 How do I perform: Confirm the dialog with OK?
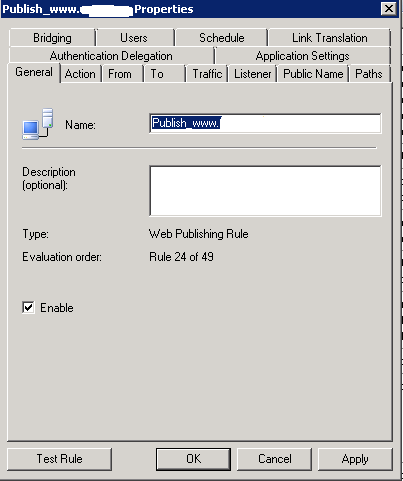(193, 459)
